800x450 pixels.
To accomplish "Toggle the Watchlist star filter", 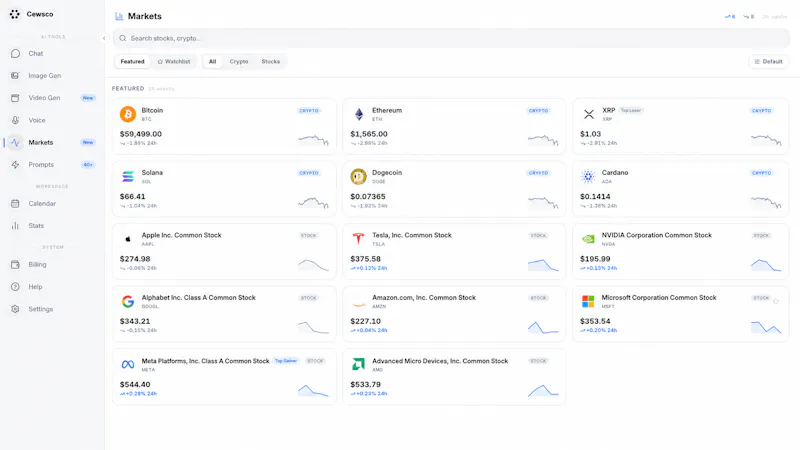I will click(174, 62).
